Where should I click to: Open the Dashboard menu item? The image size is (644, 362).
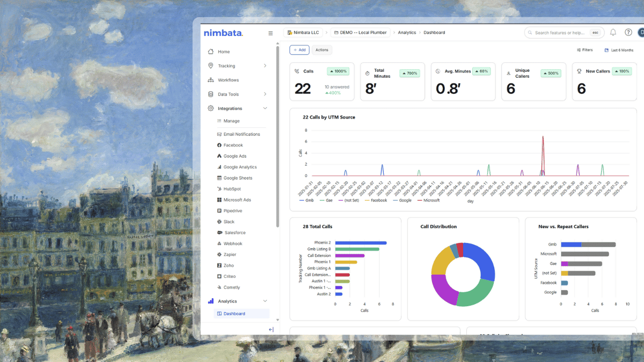click(x=241, y=314)
